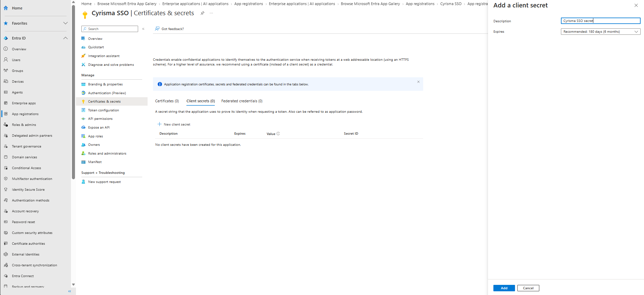
Task: Click the Got feedback icon
Action: [157, 29]
